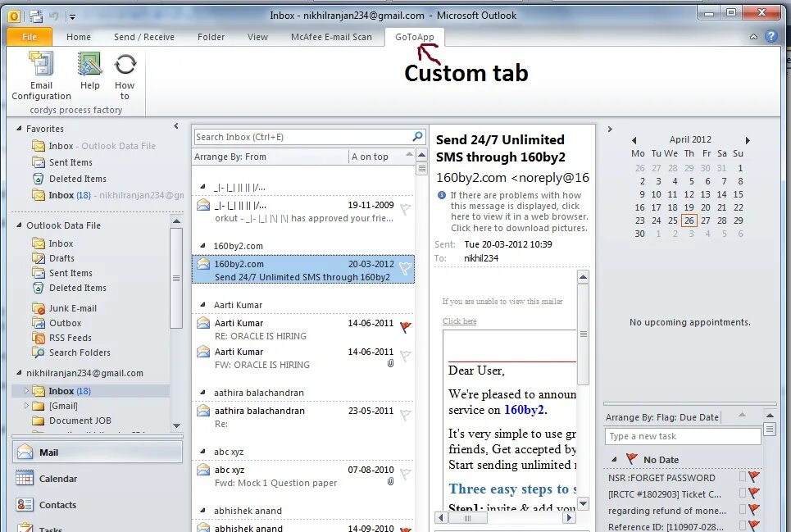Open the File tab
Viewport: 791px width, 532px height.
(30, 37)
